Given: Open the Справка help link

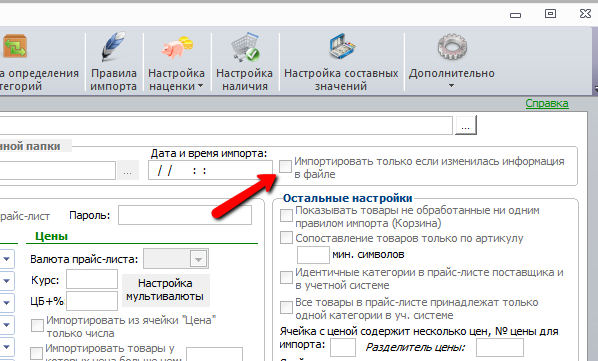Looking at the screenshot, I should point(547,103).
